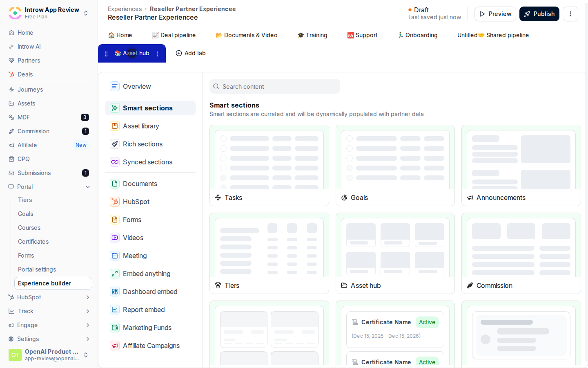Select the Announcements smart section card
Viewport: 588px width, 368px height.
coord(521,165)
